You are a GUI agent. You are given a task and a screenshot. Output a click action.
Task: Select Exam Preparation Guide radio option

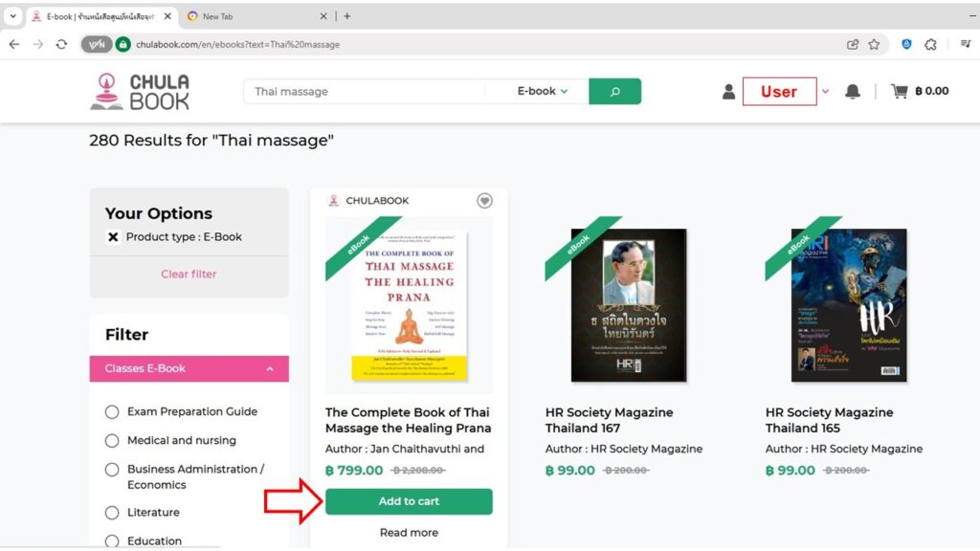(112, 412)
